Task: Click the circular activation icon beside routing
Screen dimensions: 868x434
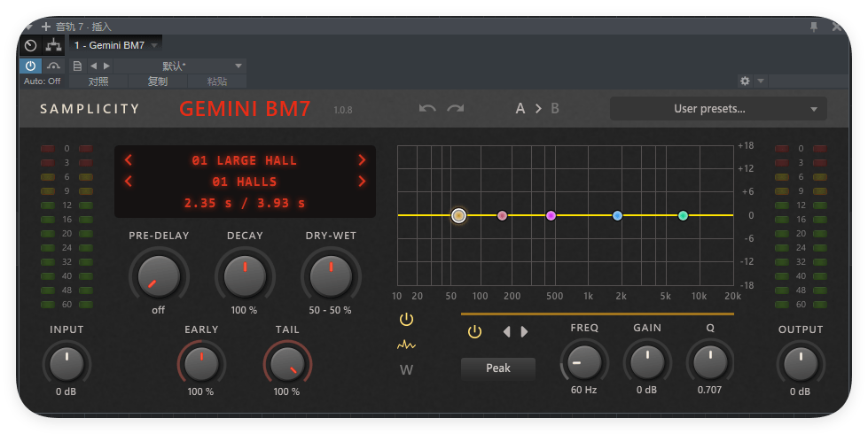Action: coord(31,45)
